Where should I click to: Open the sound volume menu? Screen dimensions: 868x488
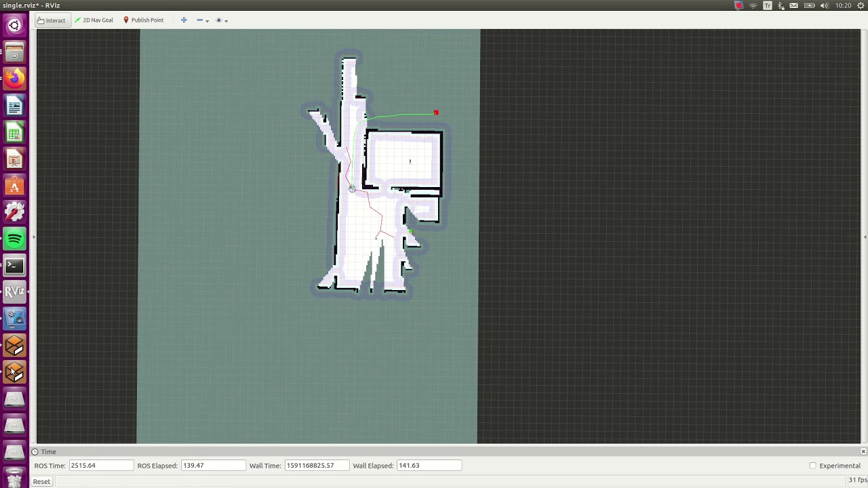pyautogui.click(x=824, y=5)
